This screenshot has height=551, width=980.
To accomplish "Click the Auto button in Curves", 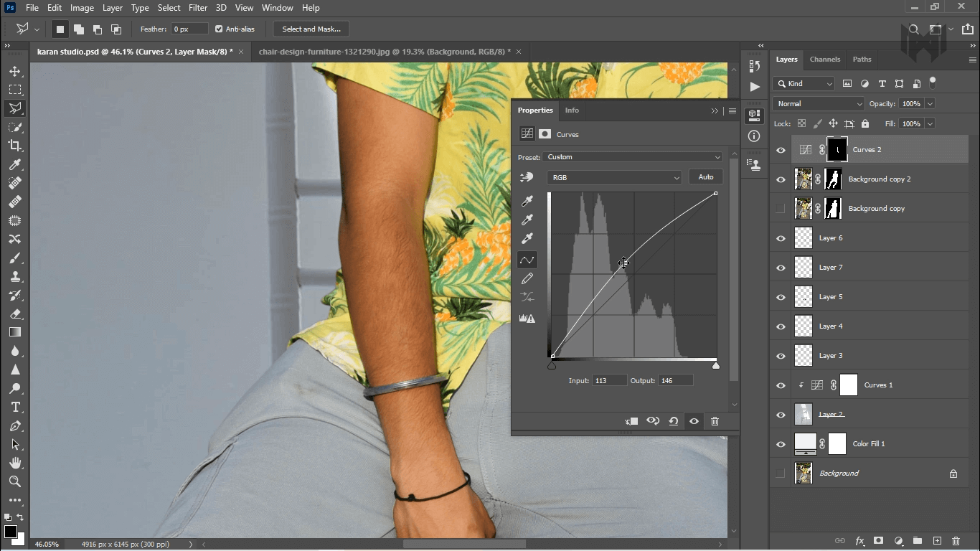I will pyautogui.click(x=706, y=177).
